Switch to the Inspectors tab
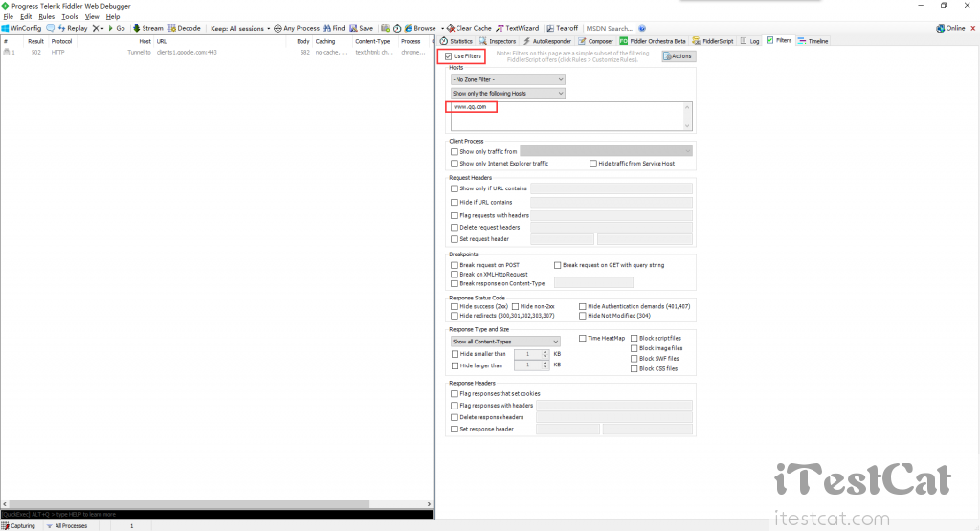 (498, 41)
